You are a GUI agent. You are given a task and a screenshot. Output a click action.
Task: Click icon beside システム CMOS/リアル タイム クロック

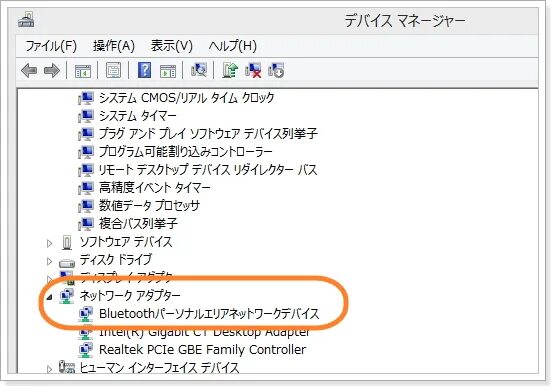click(86, 98)
